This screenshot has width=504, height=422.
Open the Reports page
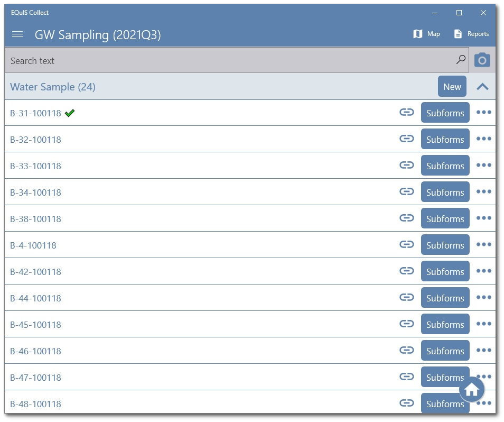pyautogui.click(x=471, y=33)
